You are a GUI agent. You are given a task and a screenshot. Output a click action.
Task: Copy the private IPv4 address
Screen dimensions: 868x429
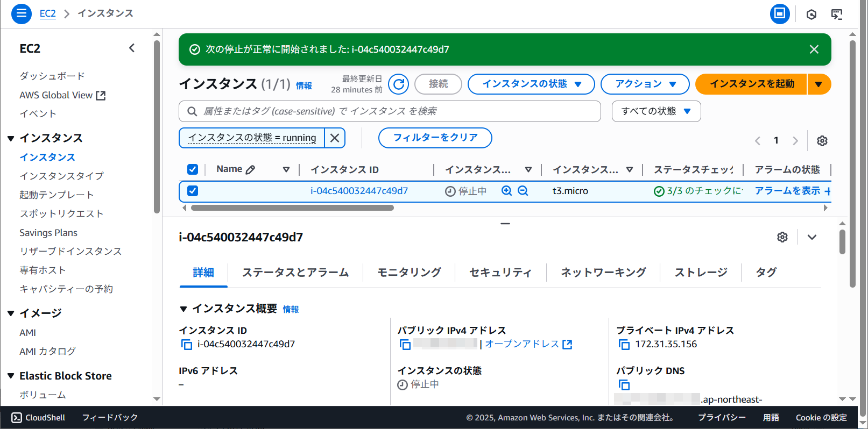tap(624, 345)
